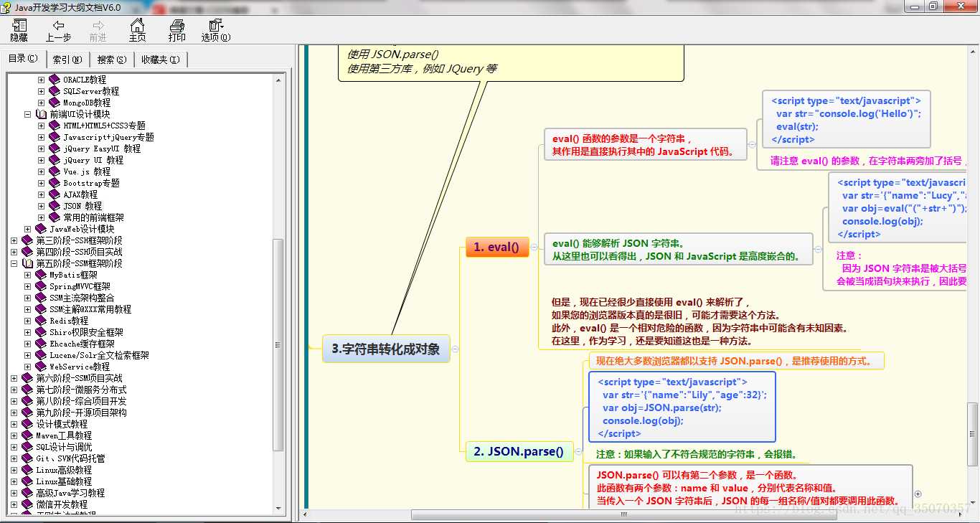Viewport: 980px width, 523px height.
Task: Click the content horizontal scrollbar left arrow
Action: coord(304,514)
